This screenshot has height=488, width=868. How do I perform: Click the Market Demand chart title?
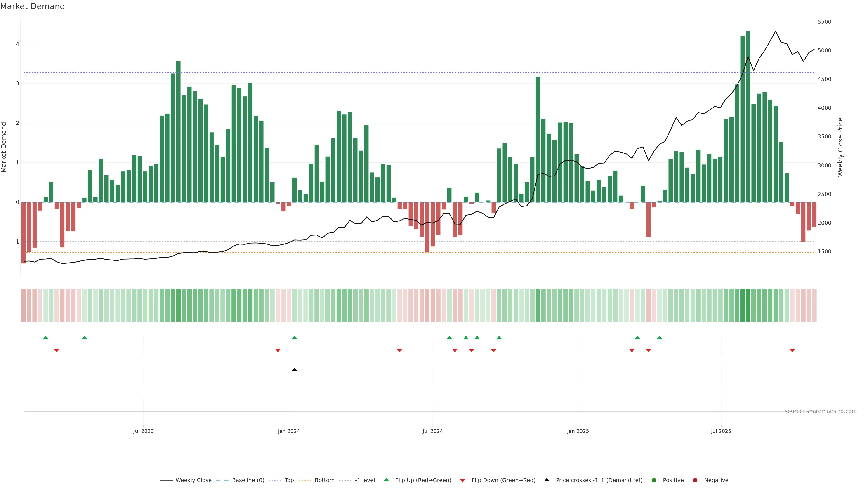pos(32,6)
